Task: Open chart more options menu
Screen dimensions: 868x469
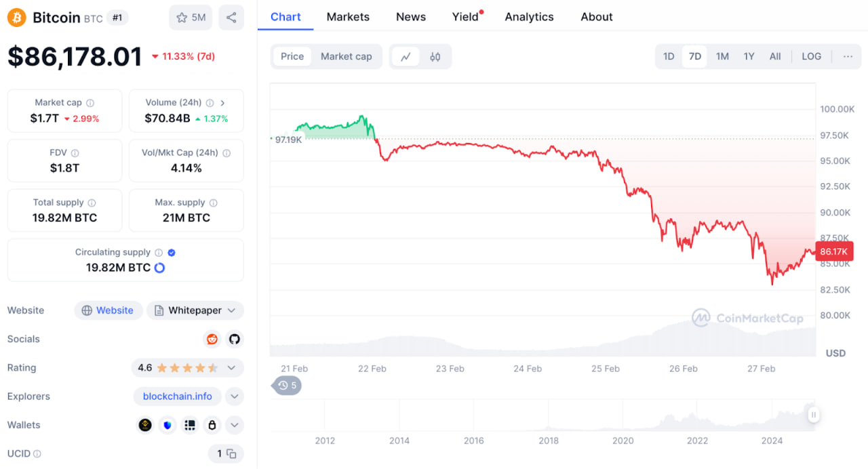Action: coord(848,57)
